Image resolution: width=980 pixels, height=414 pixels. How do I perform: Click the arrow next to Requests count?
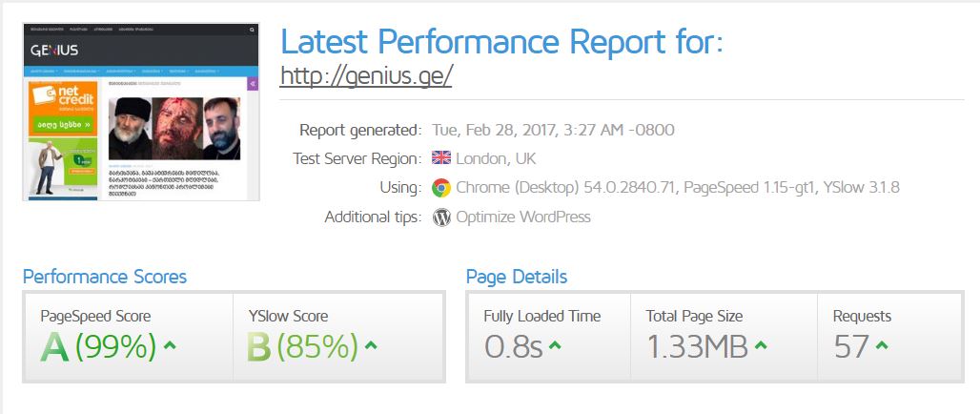coord(881,345)
